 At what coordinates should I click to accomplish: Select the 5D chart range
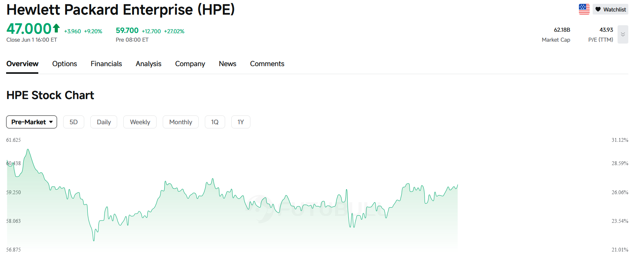74,122
